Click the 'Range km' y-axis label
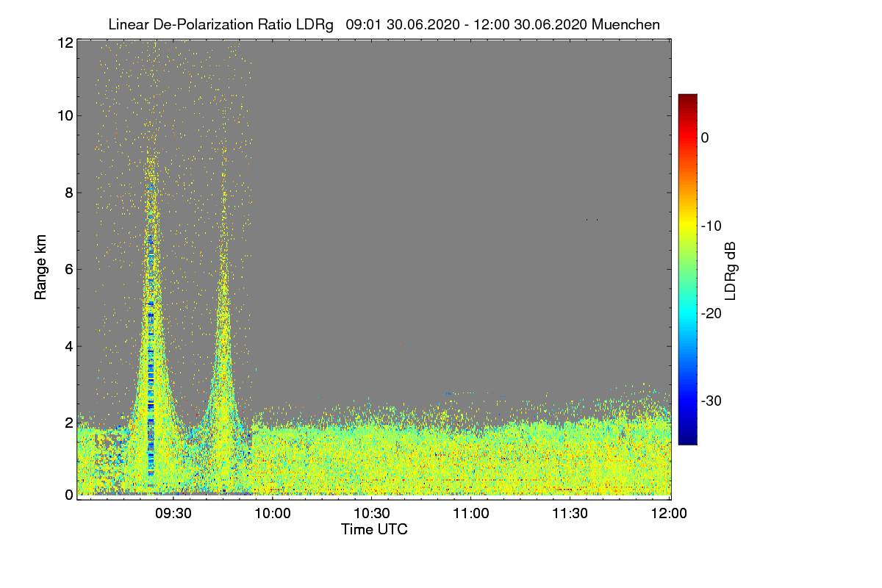882x588 pixels. (40, 268)
